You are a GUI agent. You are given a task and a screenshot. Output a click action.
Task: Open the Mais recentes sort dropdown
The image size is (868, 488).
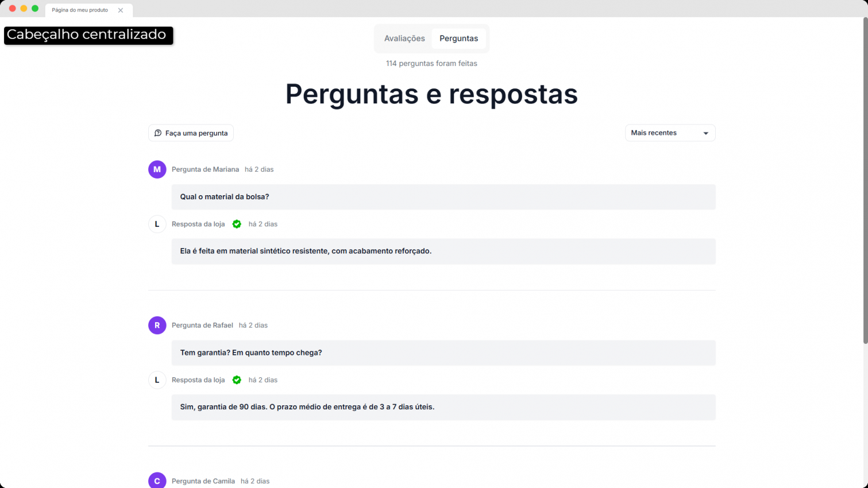pos(669,133)
